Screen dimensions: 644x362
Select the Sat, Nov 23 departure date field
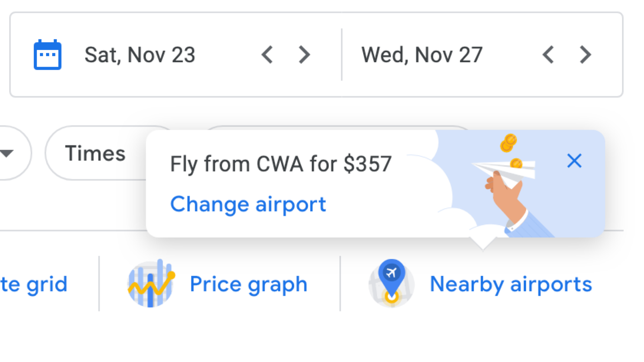tap(140, 55)
